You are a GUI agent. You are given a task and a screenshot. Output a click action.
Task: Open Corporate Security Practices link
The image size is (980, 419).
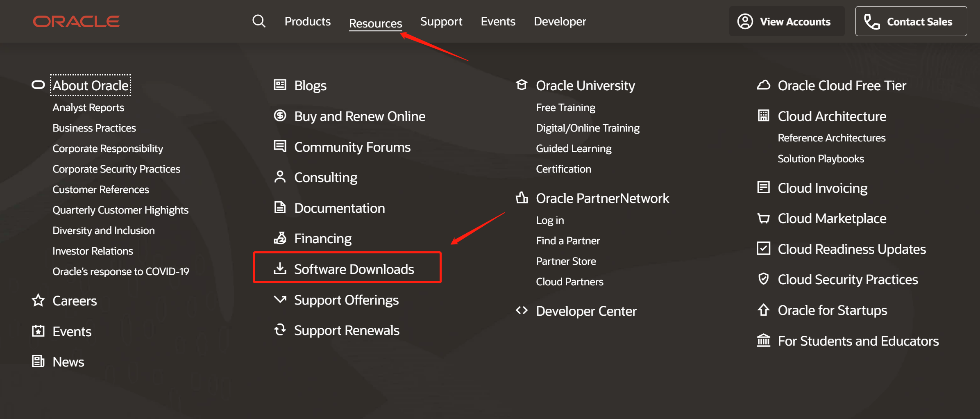tap(116, 169)
